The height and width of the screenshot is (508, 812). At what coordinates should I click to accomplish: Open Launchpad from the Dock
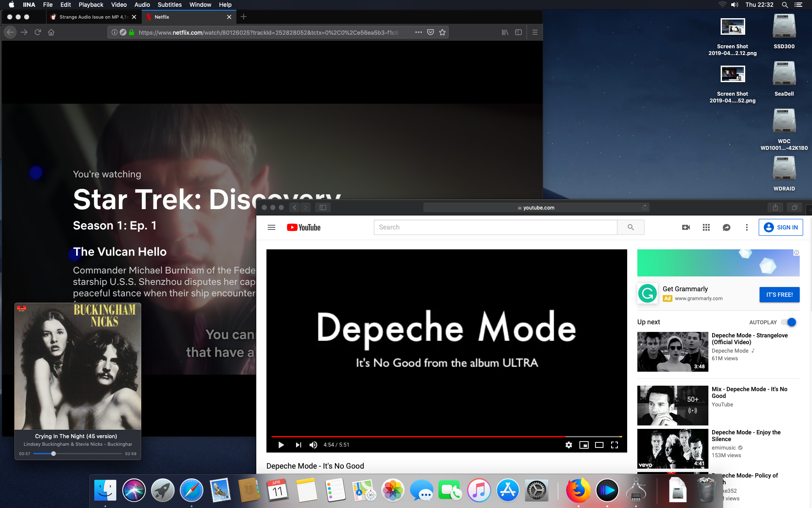click(163, 490)
